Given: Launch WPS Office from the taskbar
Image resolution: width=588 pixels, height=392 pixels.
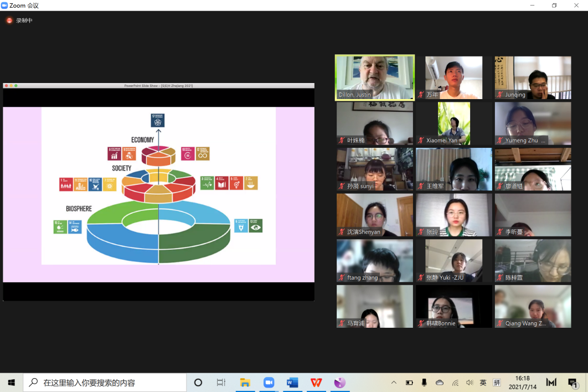Looking at the screenshot, I should click(316, 383).
